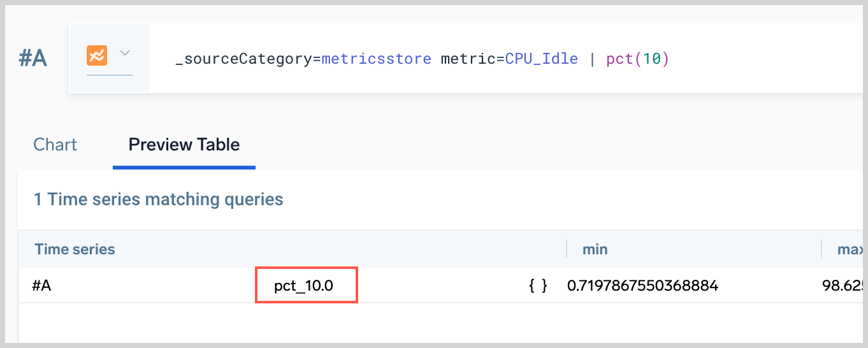This screenshot has height=348, width=868.
Task: Click the curly braces icon in row #A
Action: coord(538,286)
